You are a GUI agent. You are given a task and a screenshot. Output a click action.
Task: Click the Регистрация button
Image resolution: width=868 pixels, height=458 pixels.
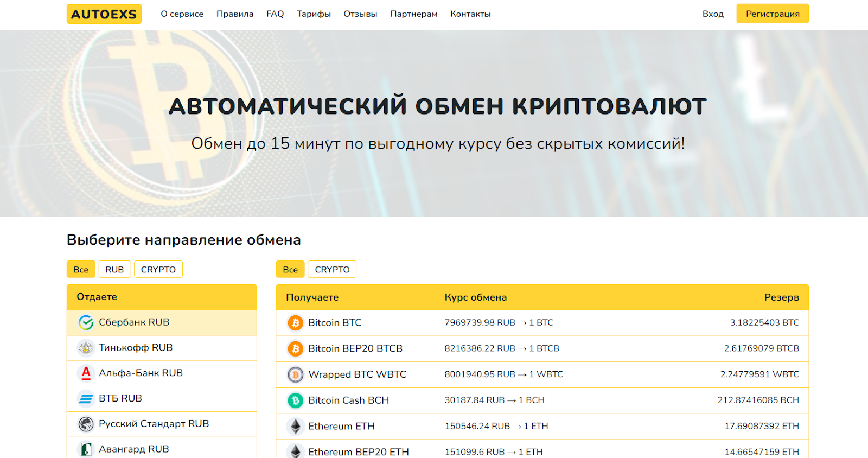[773, 14]
